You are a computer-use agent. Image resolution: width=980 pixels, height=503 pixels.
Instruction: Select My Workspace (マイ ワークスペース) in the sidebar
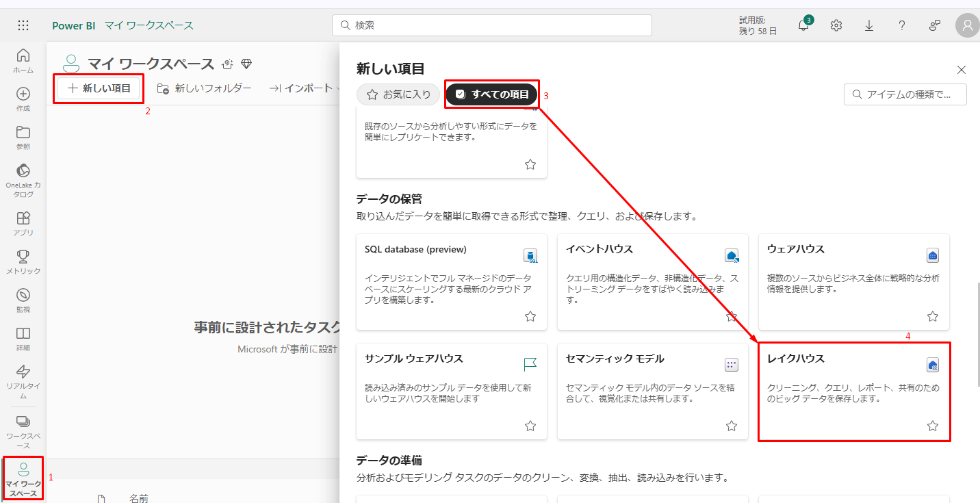pos(23,478)
